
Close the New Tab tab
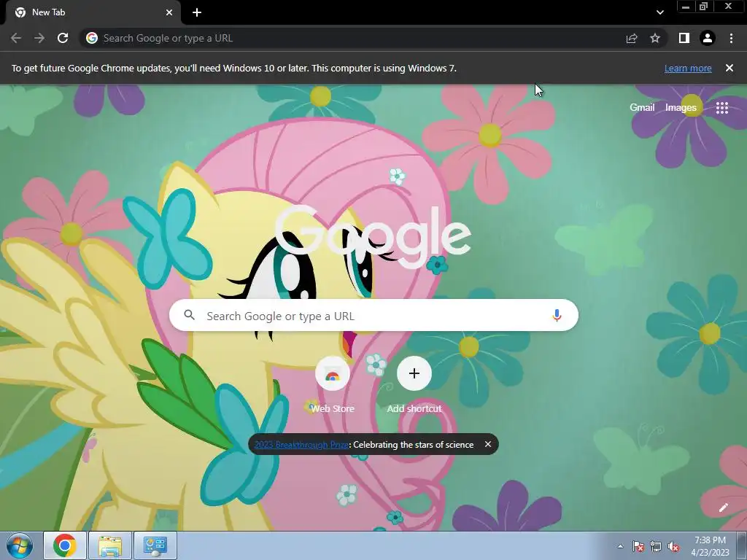tap(169, 12)
